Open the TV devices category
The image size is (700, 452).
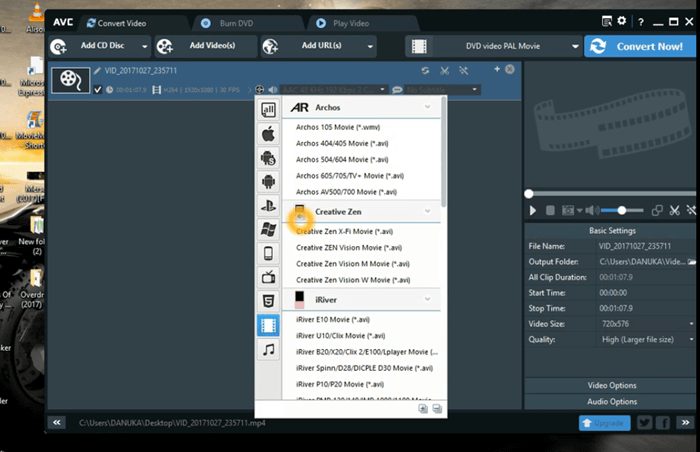[268, 277]
